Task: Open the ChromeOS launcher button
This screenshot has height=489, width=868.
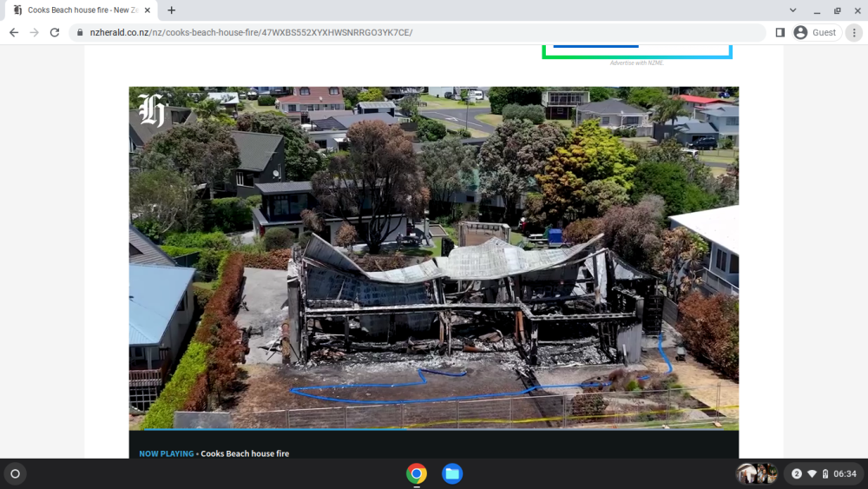Action: [16, 474]
